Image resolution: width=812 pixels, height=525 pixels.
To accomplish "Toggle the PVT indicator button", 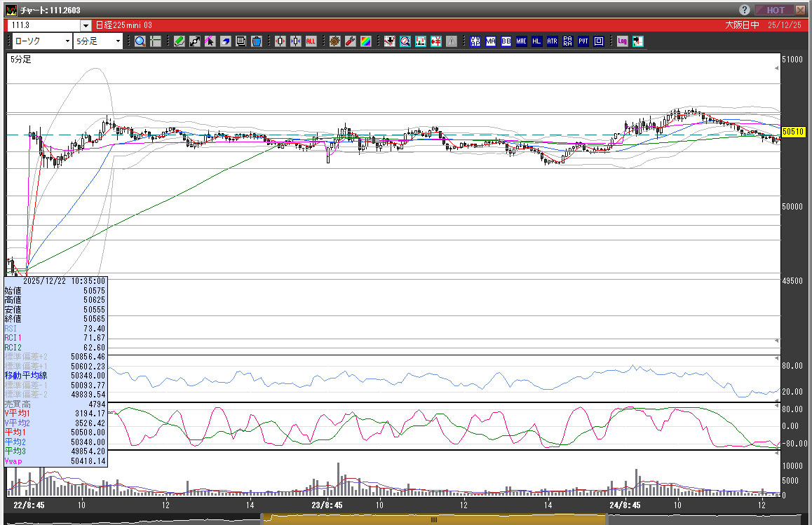I will tap(583, 41).
